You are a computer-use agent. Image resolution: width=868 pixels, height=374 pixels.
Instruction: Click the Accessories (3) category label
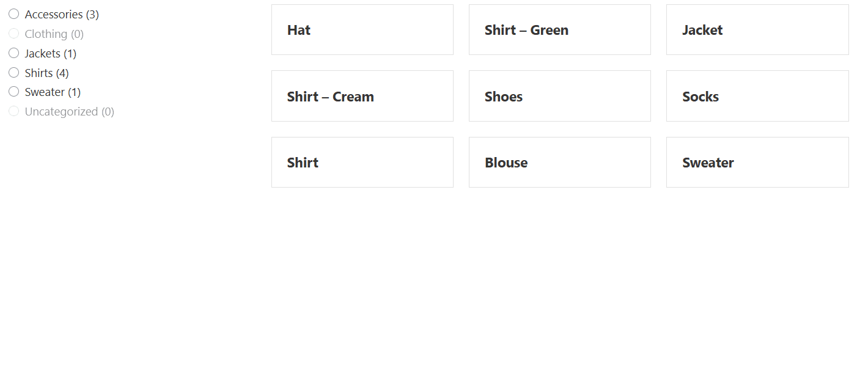pos(61,14)
